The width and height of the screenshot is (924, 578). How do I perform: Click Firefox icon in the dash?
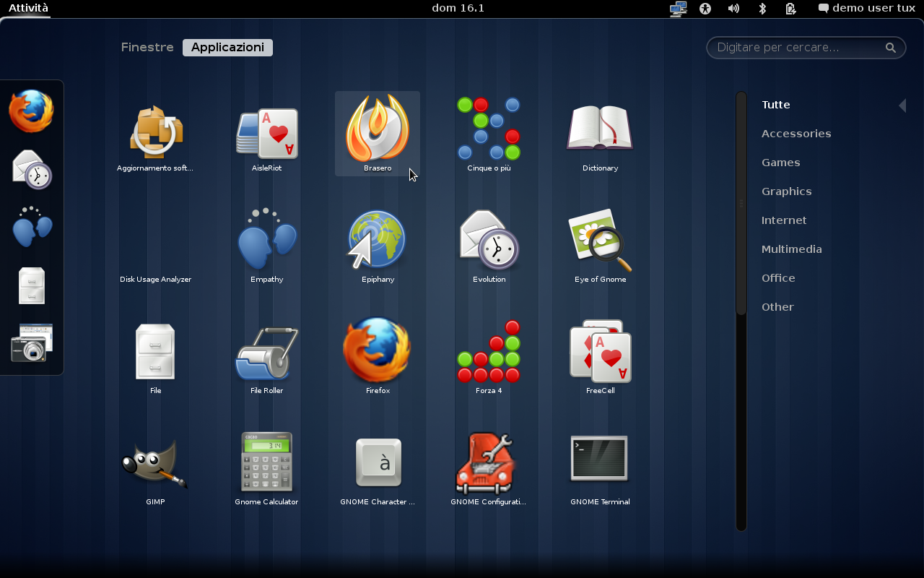tap(32, 111)
